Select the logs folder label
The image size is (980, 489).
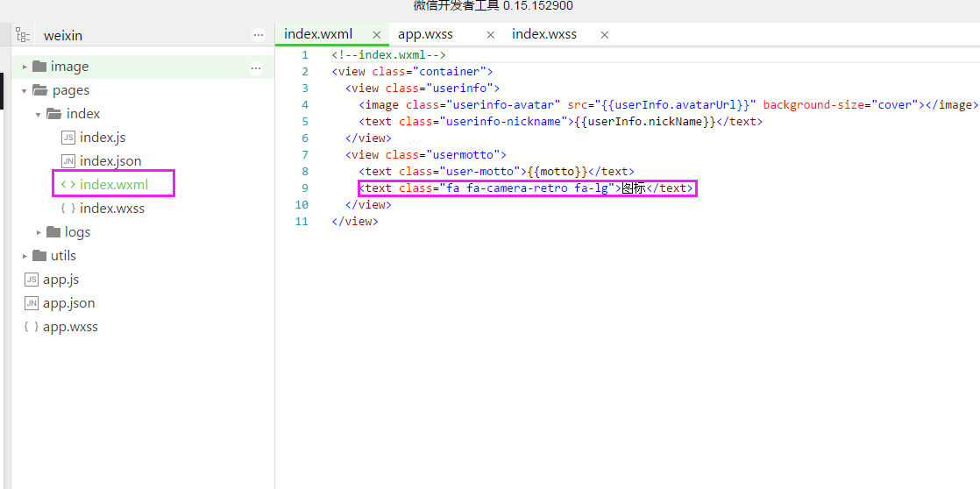pyautogui.click(x=77, y=232)
